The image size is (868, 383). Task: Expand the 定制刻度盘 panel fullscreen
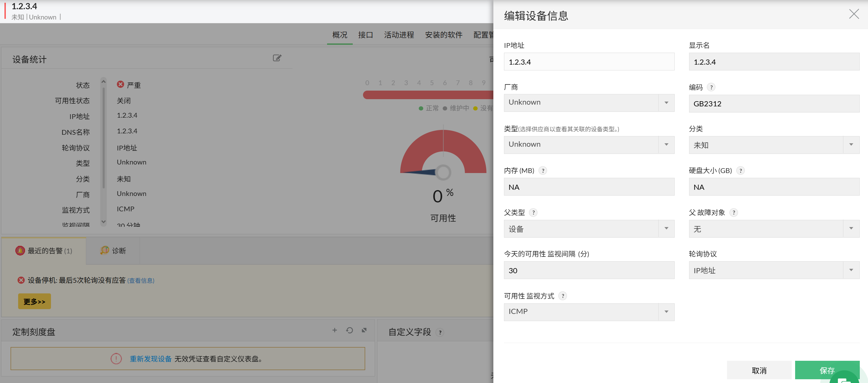[364, 330]
